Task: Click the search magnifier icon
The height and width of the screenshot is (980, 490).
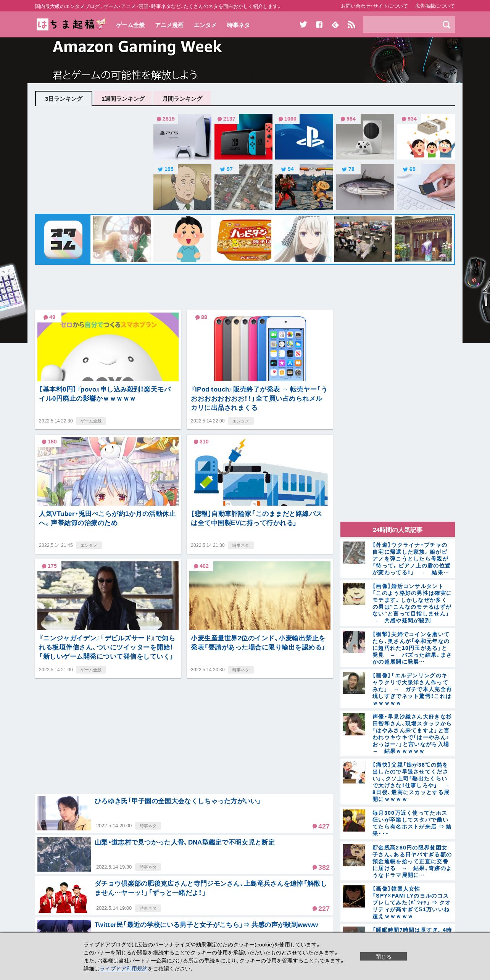Action: tap(446, 25)
